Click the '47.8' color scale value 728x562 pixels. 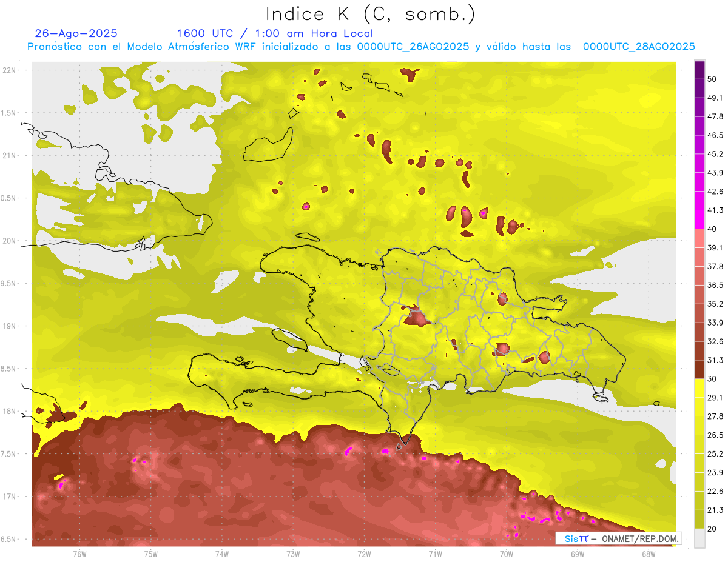click(715, 117)
